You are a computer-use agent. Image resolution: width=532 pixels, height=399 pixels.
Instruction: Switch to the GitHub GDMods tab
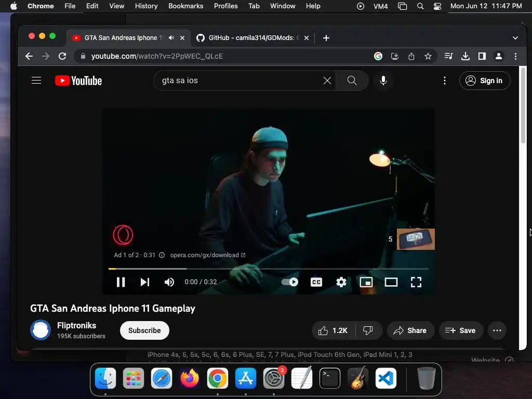[253, 37]
